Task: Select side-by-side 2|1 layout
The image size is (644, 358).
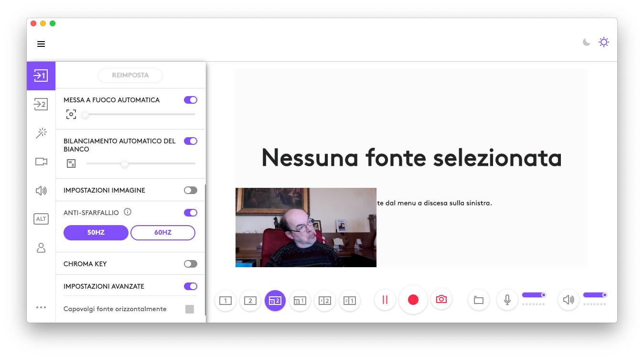Action: [350, 301]
